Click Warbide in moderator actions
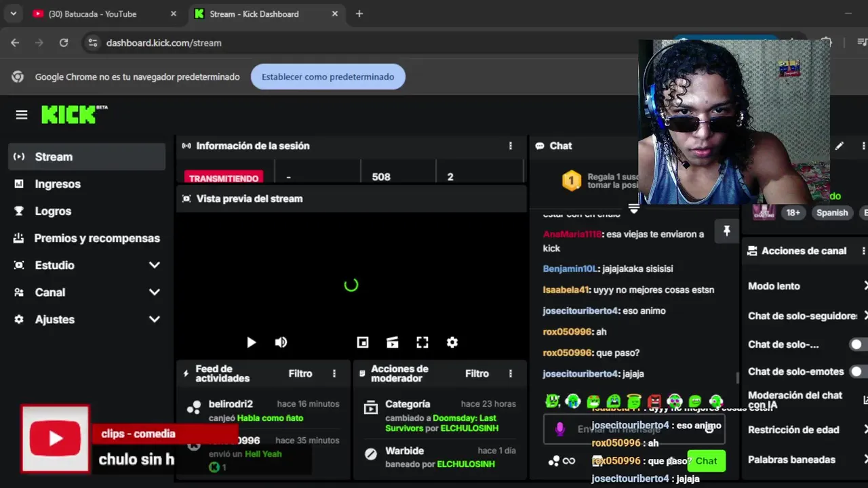 [404, 451]
